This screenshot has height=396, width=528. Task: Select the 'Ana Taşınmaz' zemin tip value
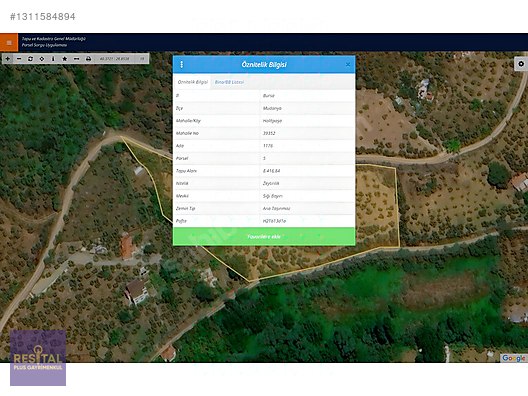(276, 208)
